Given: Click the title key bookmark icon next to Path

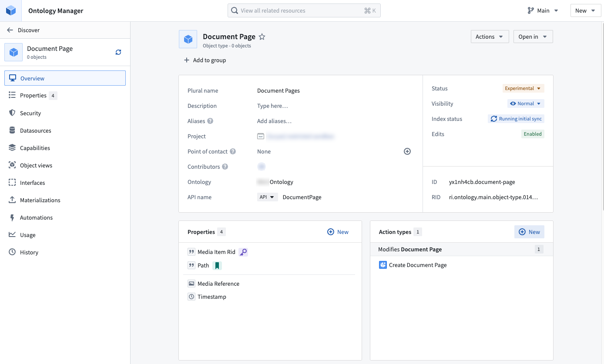Looking at the screenshot, I should 217,265.
